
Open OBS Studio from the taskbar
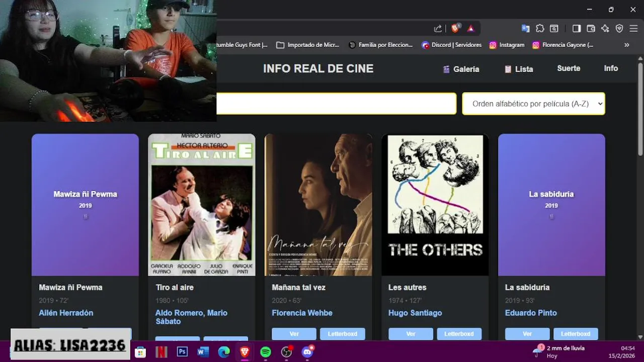coord(286,352)
